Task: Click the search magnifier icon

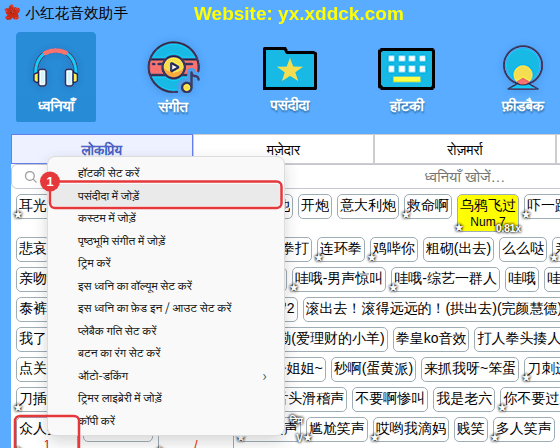Action: pos(30,176)
